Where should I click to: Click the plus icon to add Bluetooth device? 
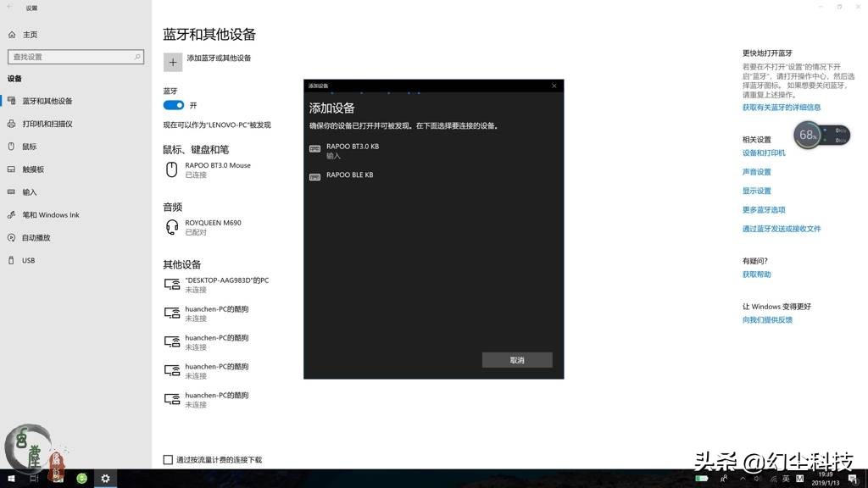coord(172,62)
